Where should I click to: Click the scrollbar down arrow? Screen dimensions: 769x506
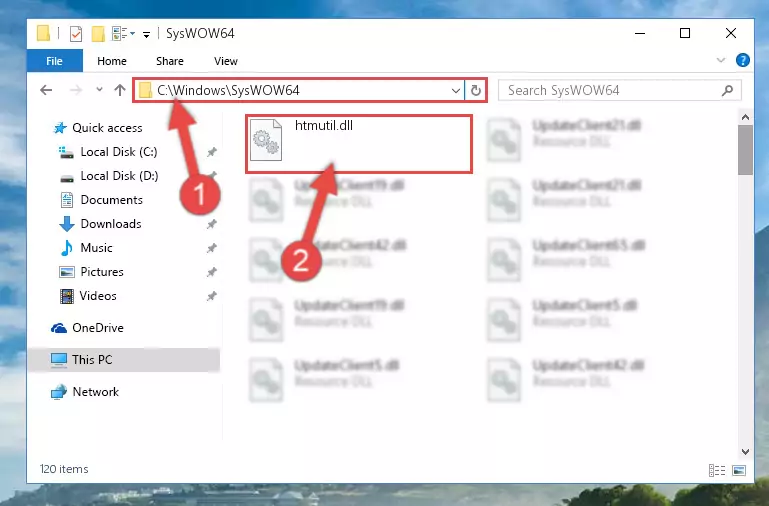pyautogui.click(x=745, y=452)
